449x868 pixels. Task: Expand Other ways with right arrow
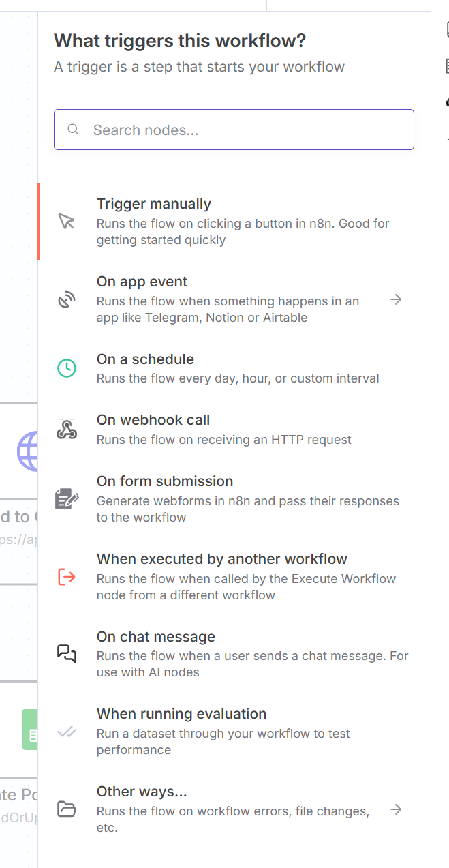(396, 809)
